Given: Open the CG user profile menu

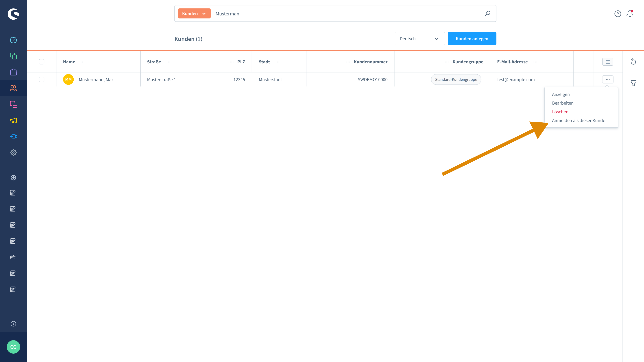Looking at the screenshot, I should click(13, 347).
